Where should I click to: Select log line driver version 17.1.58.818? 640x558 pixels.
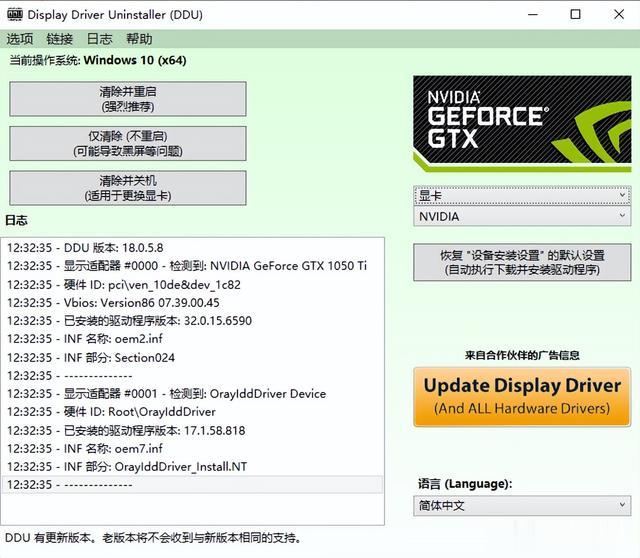pos(192,430)
